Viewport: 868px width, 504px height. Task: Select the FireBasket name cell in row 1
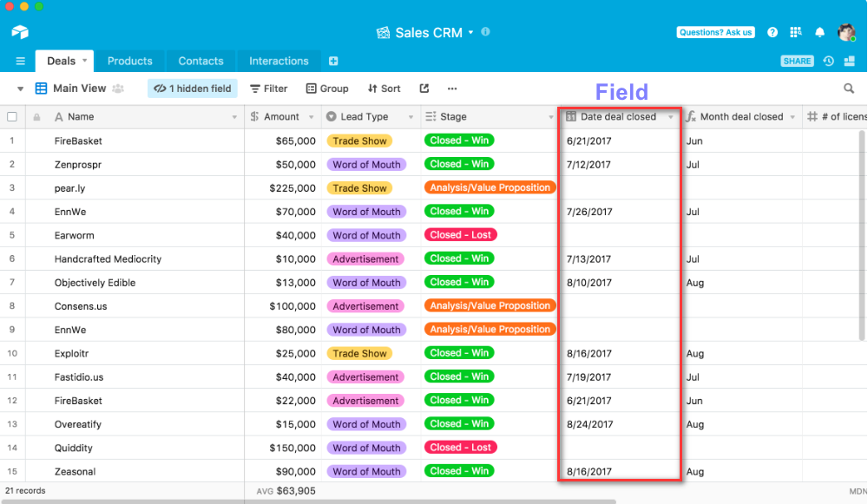(x=78, y=141)
